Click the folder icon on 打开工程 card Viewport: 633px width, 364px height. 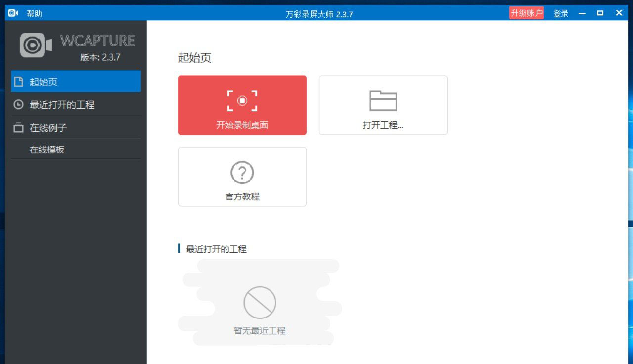pos(383,100)
